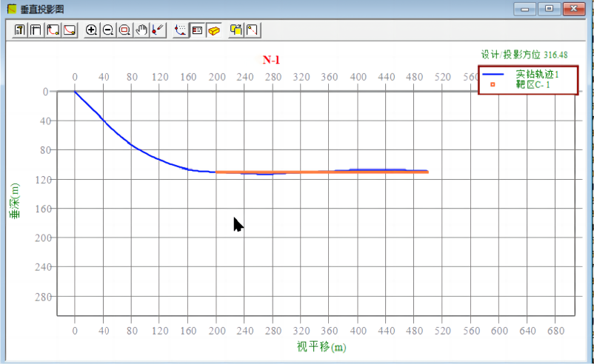Image resolution: width=594 pixels, height=364 pixels.
Task: Select the zoom out magnifier tool
Action: pyautogui.click(x=108, y=30)
